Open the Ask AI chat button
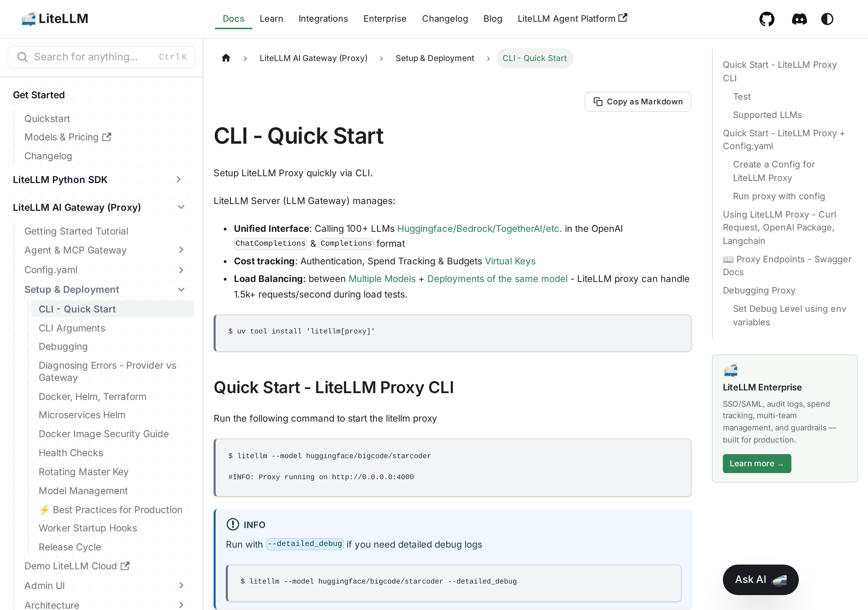This screenshot has width=868, height=610. pos(761,579)
